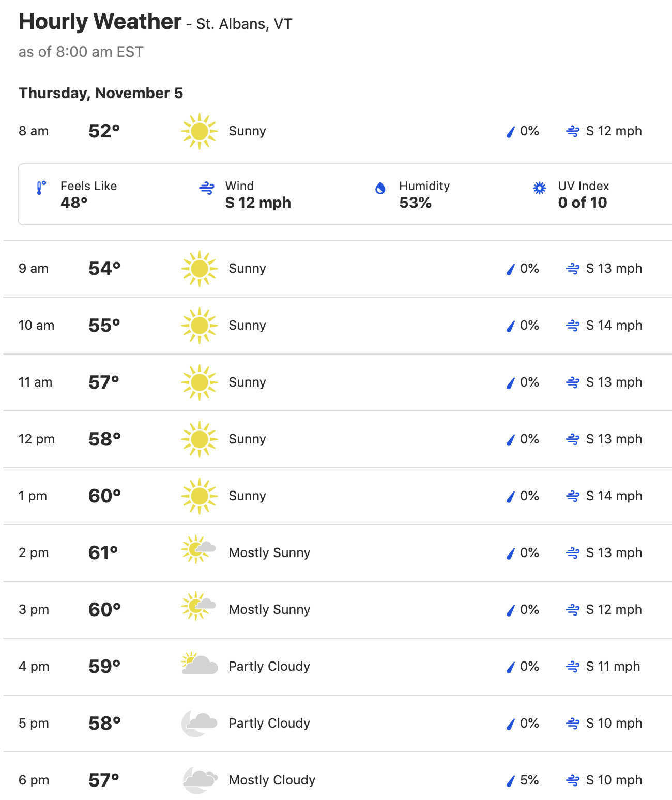Click the S 11 mph wind reading
672x800 pixels.
[613, 667]
